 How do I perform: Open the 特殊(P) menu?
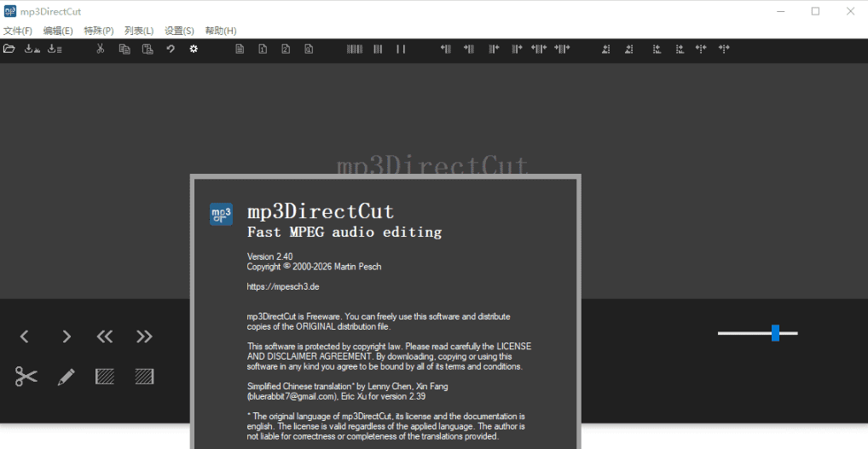coord(99,31)
